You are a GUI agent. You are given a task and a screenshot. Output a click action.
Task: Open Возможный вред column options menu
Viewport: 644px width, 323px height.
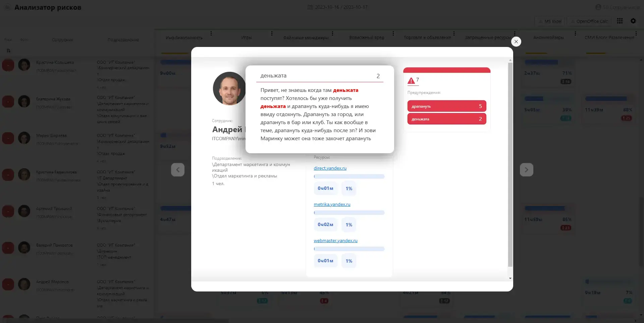click(x=393, y=33)
